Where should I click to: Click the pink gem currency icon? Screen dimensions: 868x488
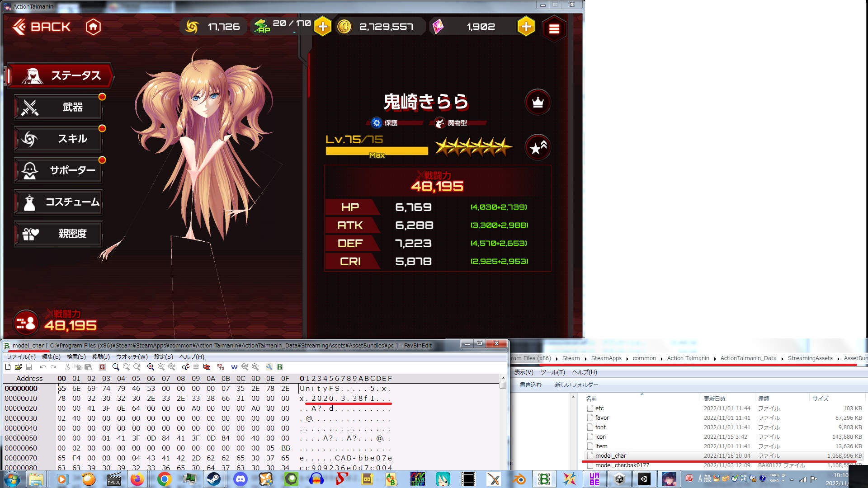pyautogui.click(x=438, y=27)
